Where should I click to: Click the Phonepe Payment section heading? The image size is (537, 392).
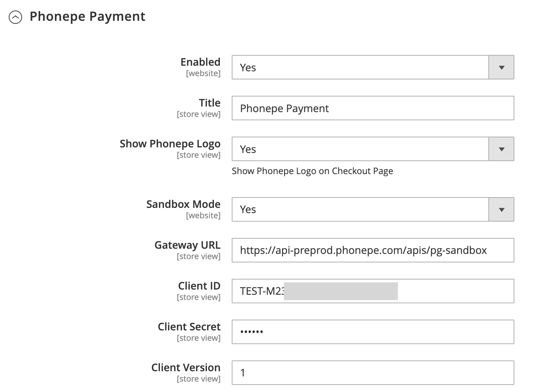[x=87, y=16]
